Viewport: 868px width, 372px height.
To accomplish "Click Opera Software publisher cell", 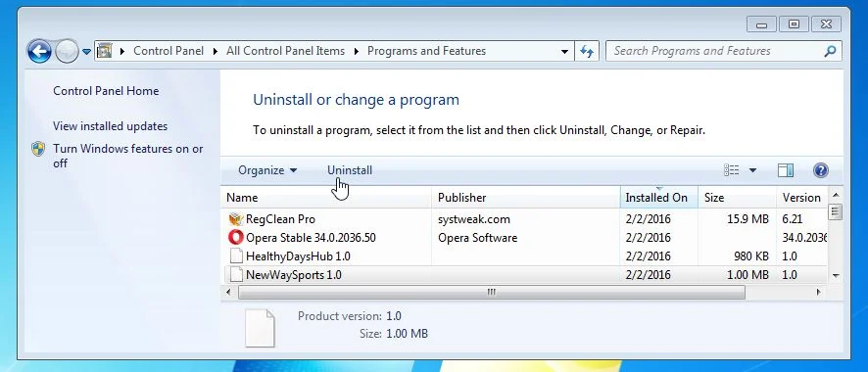I will pyautogui.click(x=478, y=238).
